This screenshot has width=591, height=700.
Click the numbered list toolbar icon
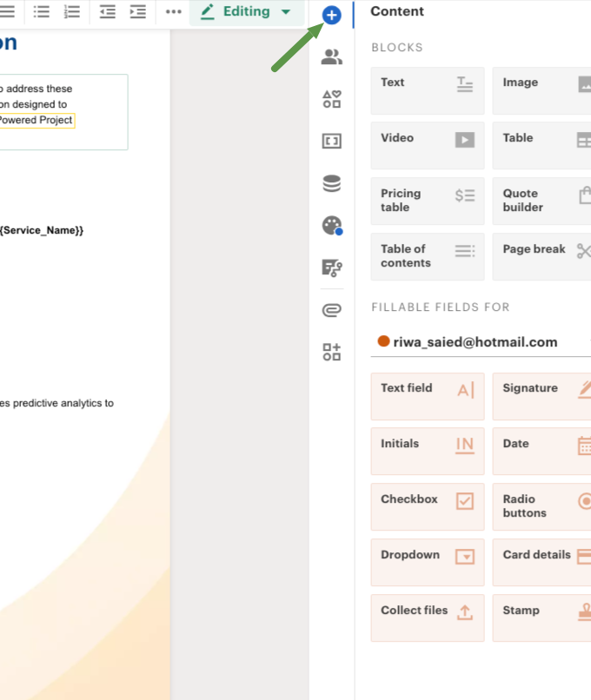(71, 11)
